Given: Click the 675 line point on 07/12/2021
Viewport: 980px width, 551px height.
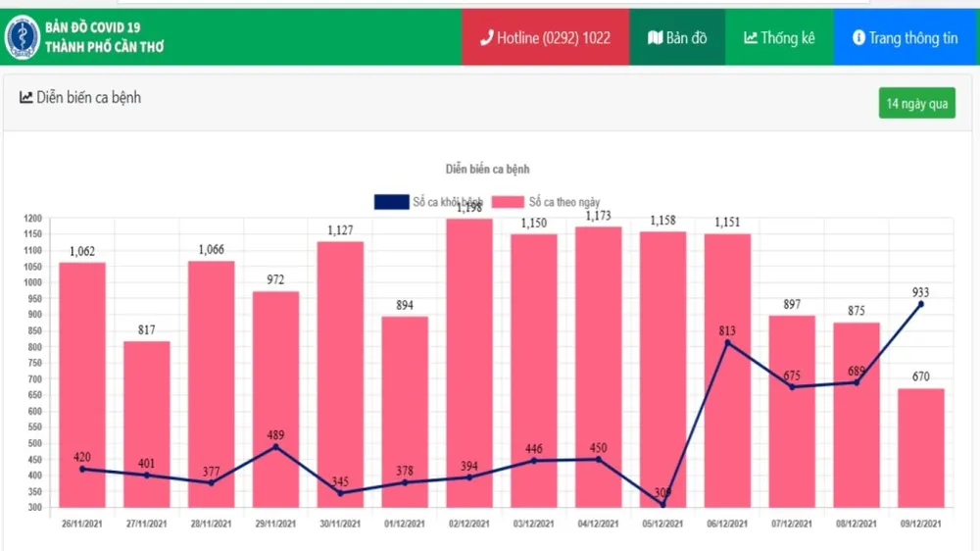Looking at the screenshot, I should 791,386.
